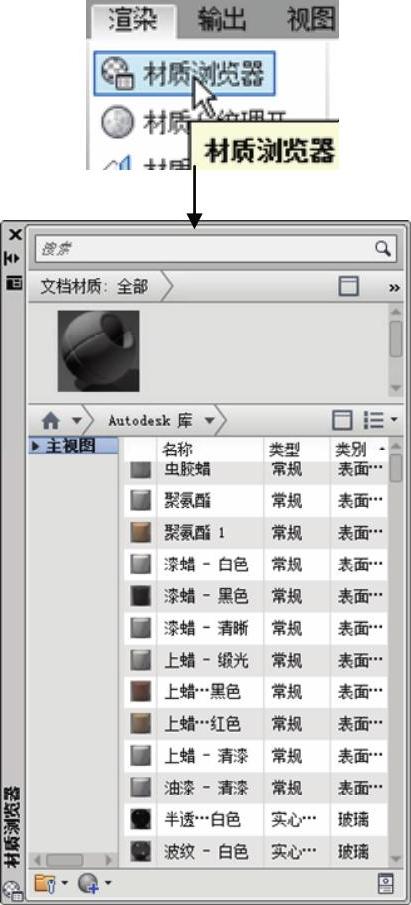This screenshot has height=905, width=411.
Task: Click the palette properties icon on left strip
Action: tap(15, 282)
